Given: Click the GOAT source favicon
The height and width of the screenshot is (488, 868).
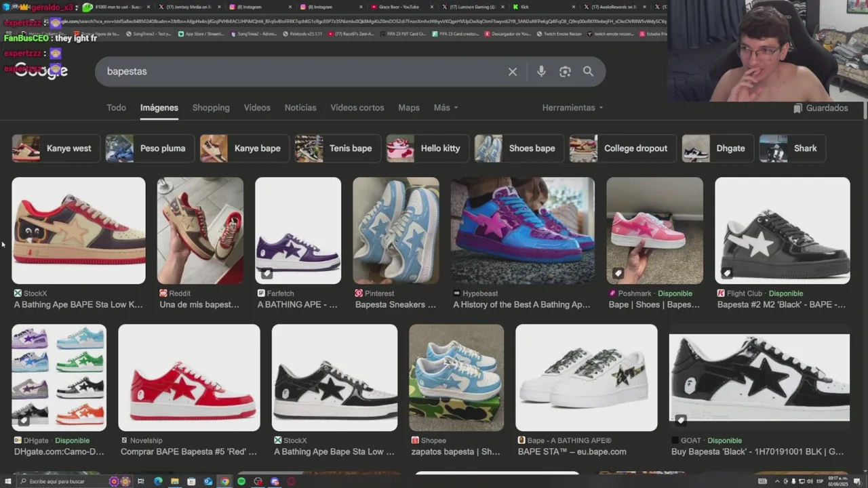Looking at the screenshot, I should click(x=675, y=441).
